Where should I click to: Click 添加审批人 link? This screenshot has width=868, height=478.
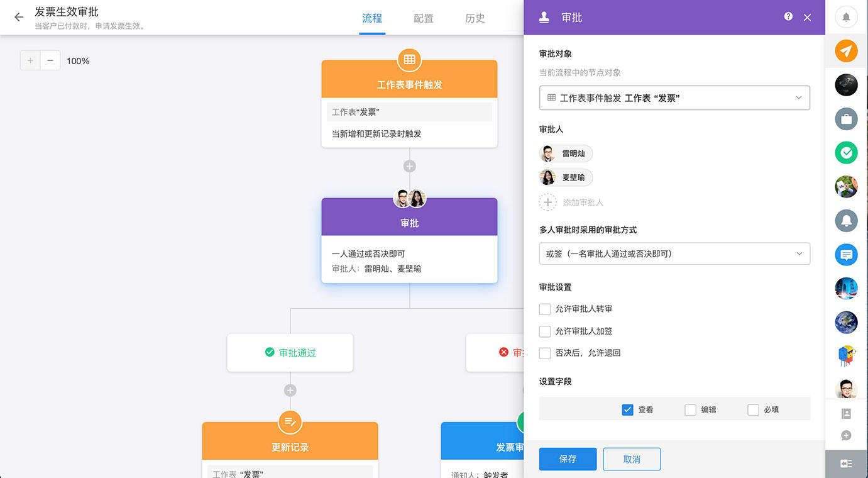pyautogui.click(x=583, y=203)
